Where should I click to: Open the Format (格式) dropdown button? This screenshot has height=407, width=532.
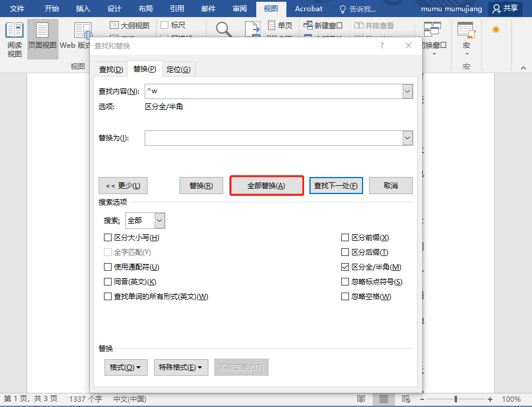click(126, 367)
